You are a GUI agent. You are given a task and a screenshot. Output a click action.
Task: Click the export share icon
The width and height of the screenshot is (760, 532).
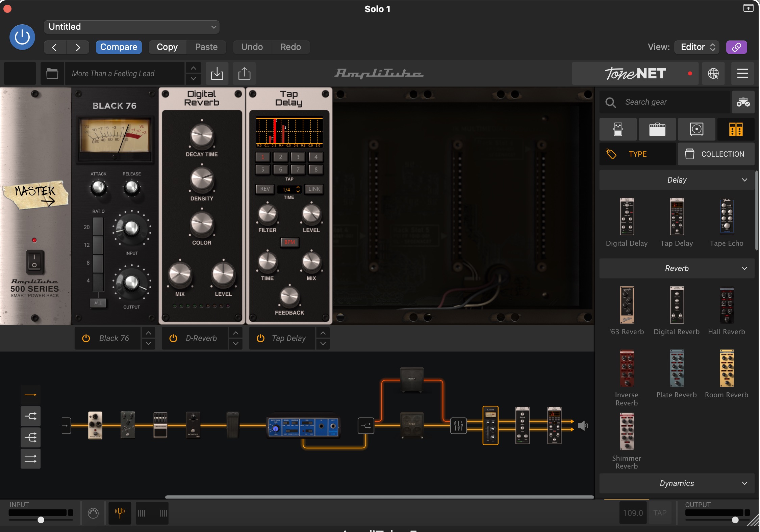pos(244,73)
